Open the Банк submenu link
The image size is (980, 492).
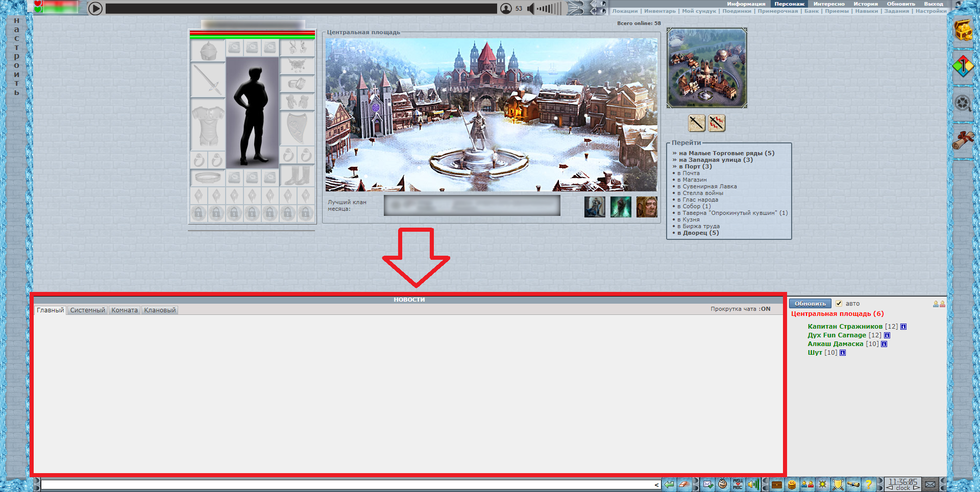pos(811,11)
